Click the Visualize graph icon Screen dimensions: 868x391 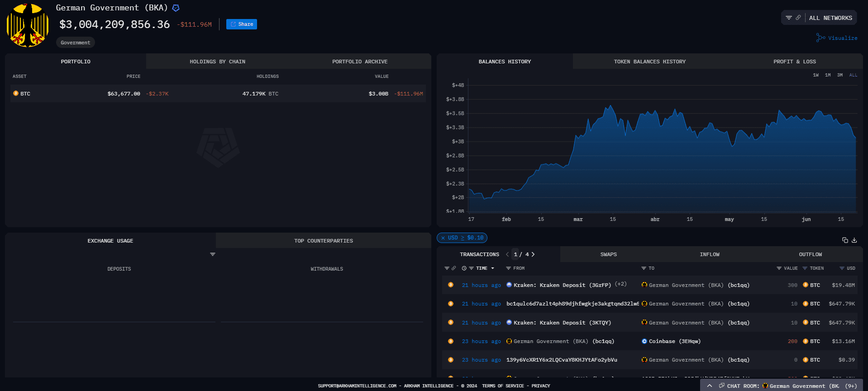820,38
